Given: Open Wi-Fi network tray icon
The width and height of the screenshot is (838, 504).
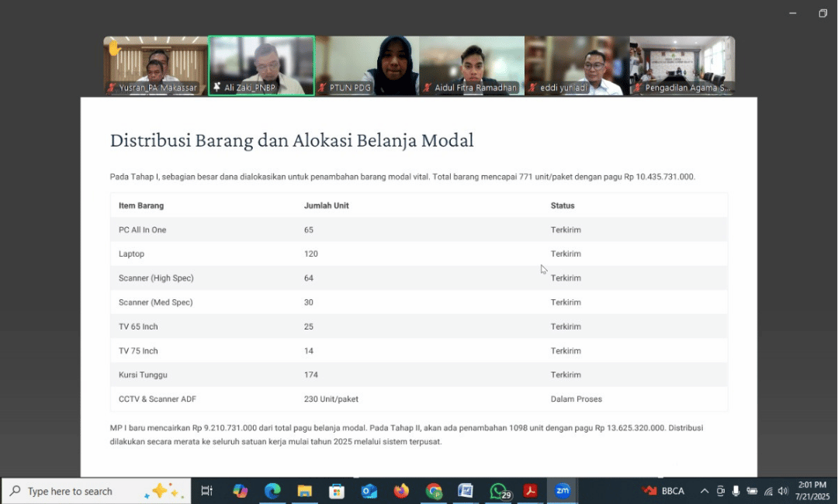Looking at the screenshot, I should point(768,491).
